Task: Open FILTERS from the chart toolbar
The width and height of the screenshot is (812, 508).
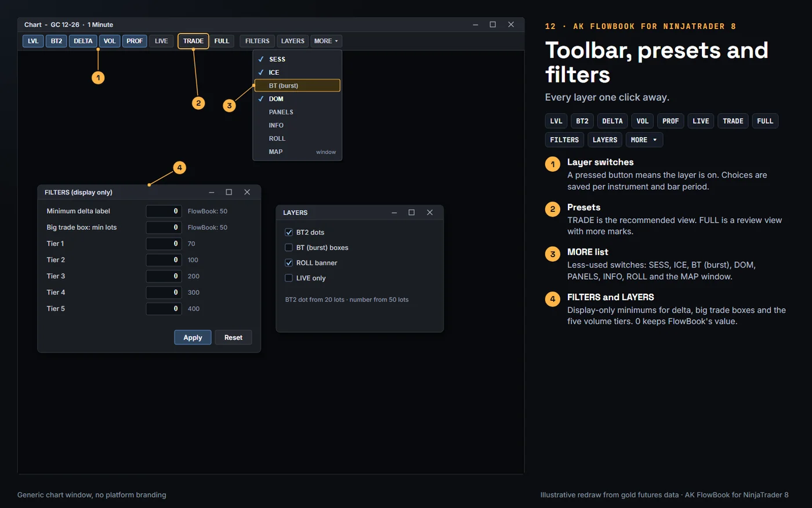Action: [x=258, y=41]
